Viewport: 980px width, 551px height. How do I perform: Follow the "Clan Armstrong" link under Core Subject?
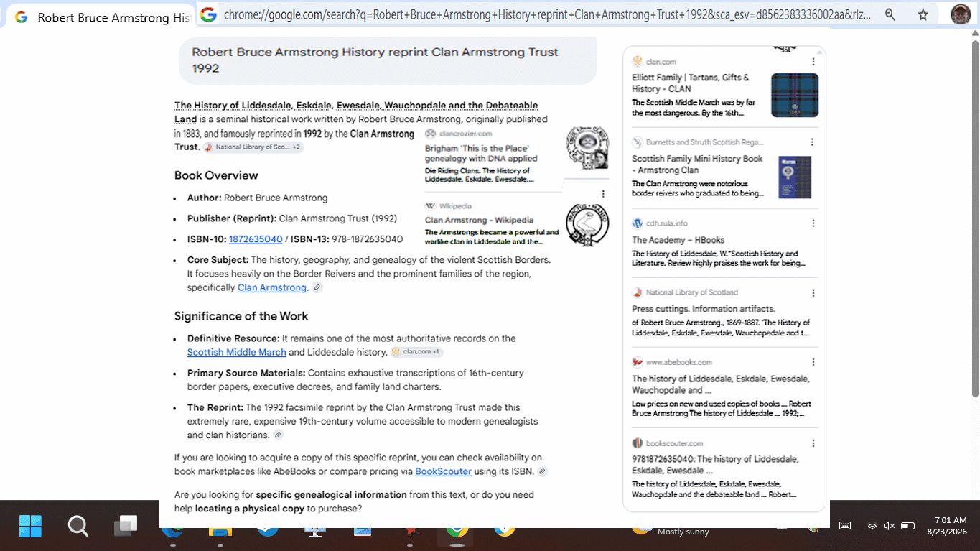272,288
